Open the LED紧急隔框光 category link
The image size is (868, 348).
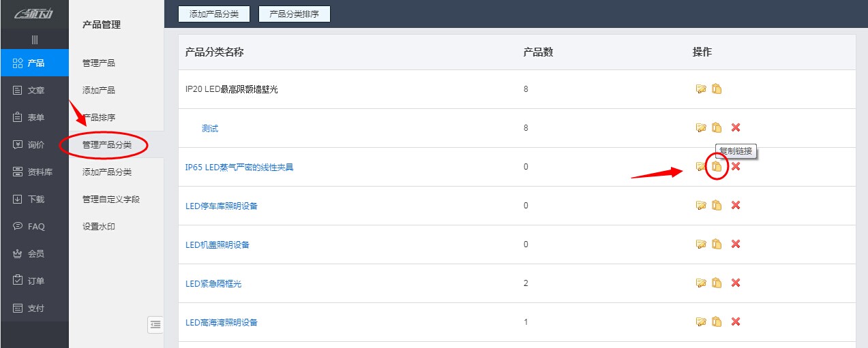click(213, 284)
